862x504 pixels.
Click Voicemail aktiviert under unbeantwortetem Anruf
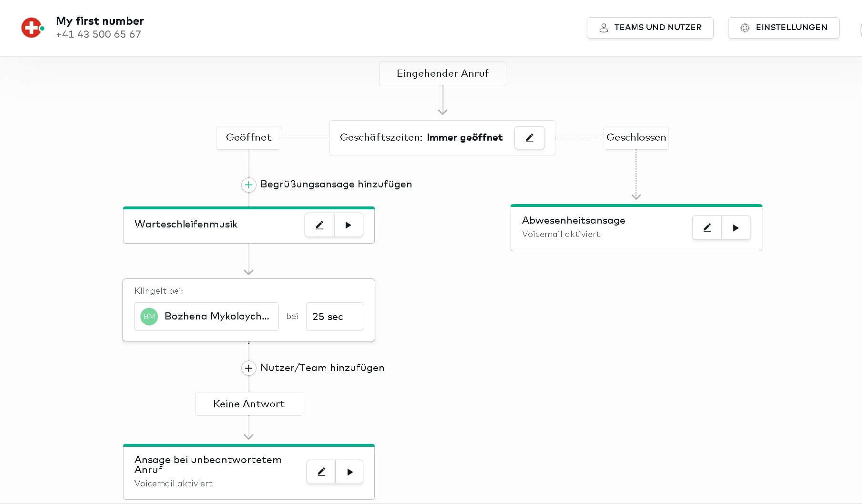[173, 483]
